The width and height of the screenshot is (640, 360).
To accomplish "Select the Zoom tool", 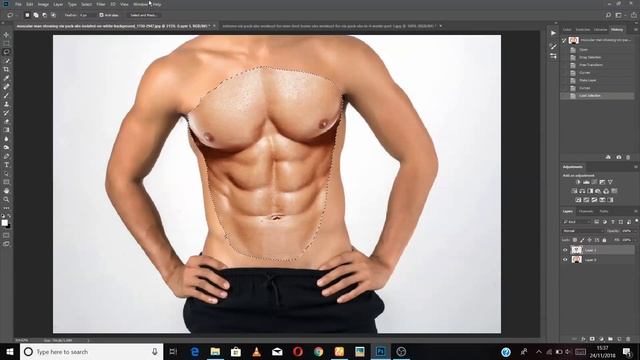I will click(6, 199).
